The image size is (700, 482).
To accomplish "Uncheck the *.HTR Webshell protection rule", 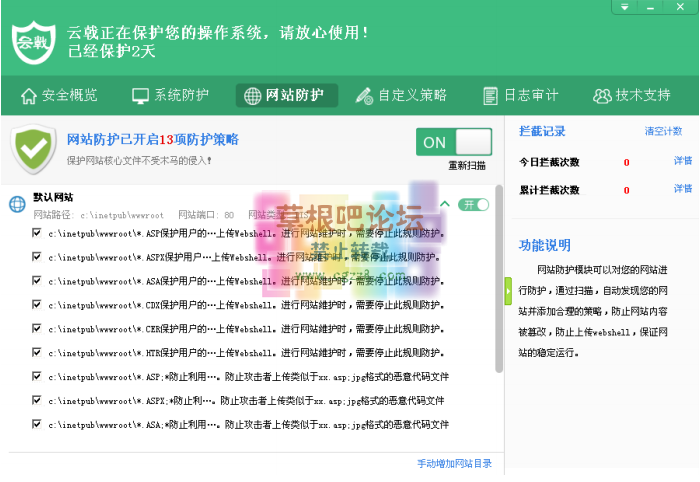I will pos(37,353).
